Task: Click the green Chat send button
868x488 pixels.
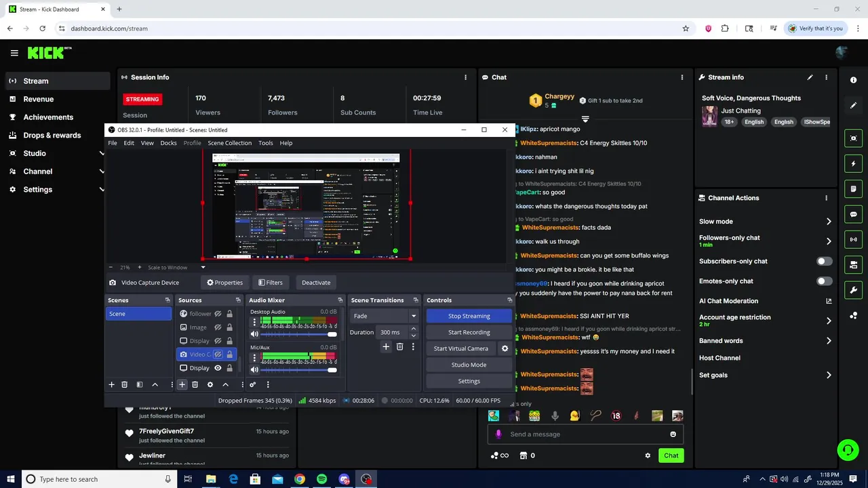Action: 671,455
